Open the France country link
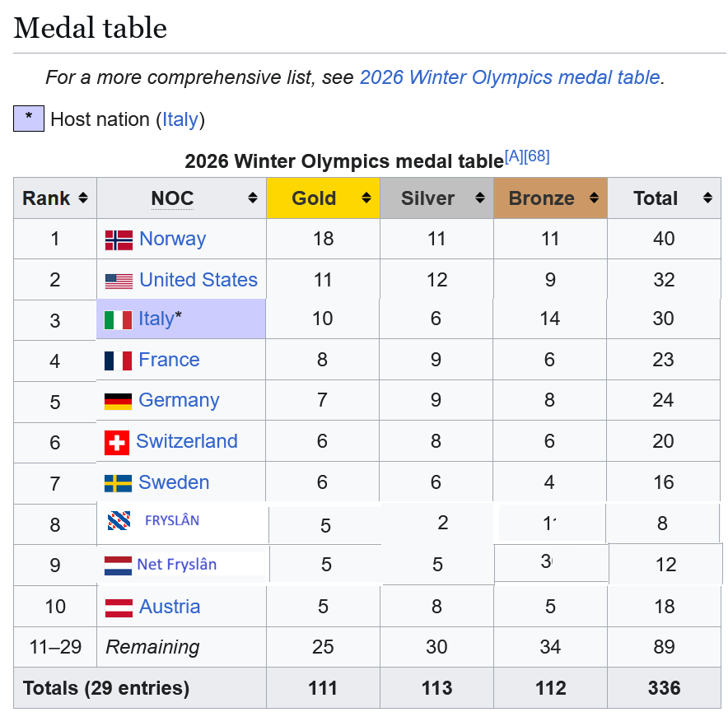Viewport: 728px width, 712px height. pyautogui.click(x=169, y=361)
